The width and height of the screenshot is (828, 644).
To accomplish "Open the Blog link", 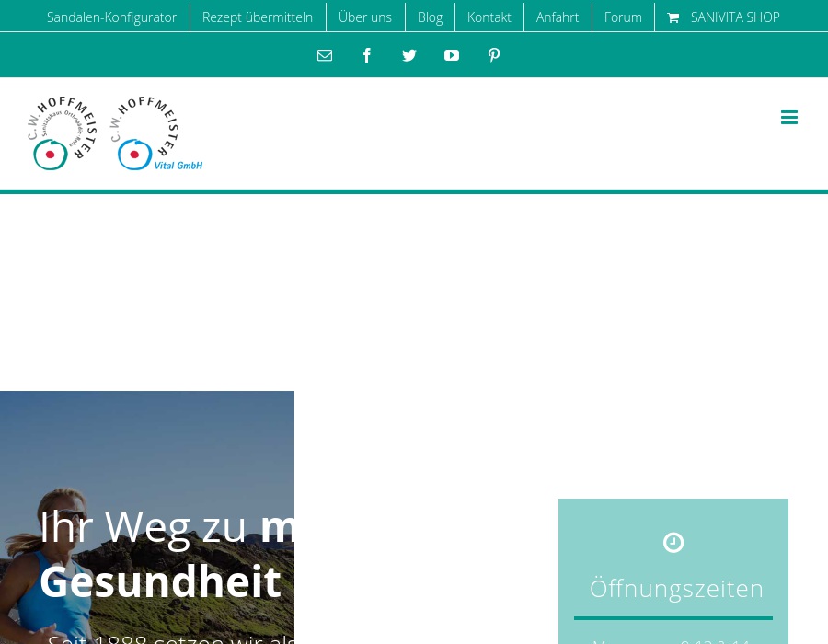I will tap(430, 17).
